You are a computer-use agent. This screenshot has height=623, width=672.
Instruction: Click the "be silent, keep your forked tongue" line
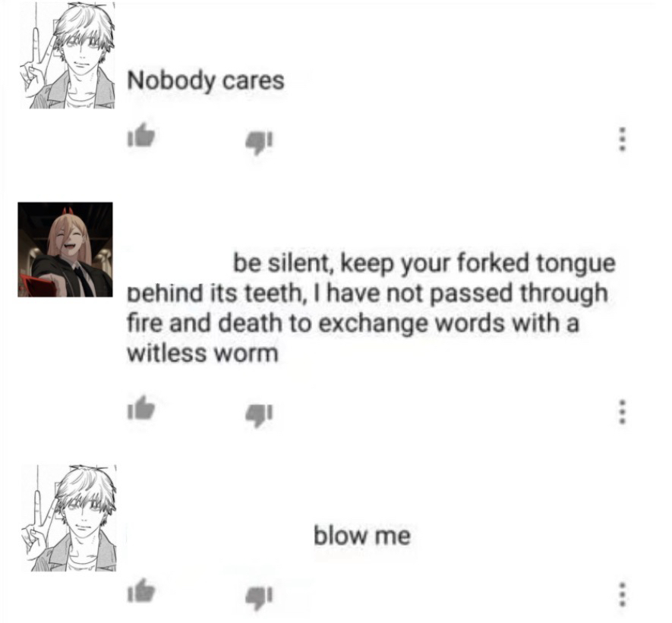(x=424, y=264)
